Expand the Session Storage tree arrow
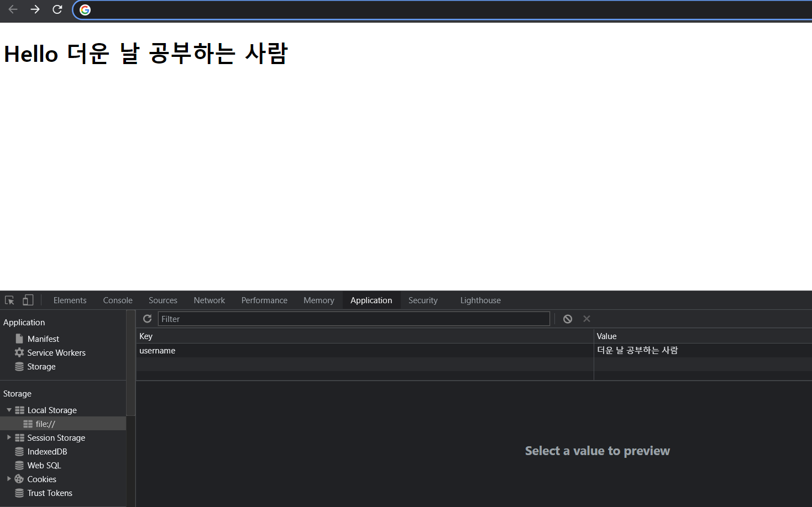The image size is (812, 507). (x=9, y=437)
